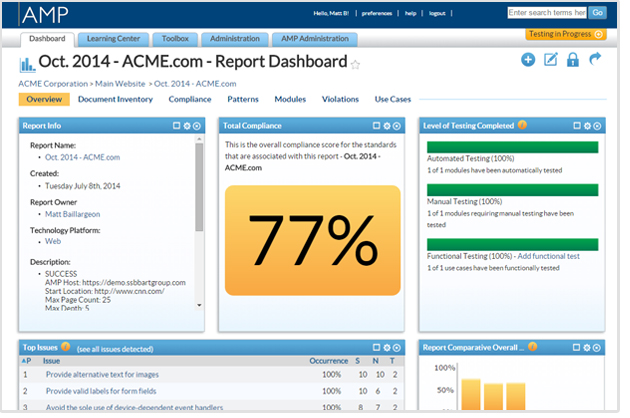
Task: Click the Automated Testing progress bar
Action: (x=512, y=147)
